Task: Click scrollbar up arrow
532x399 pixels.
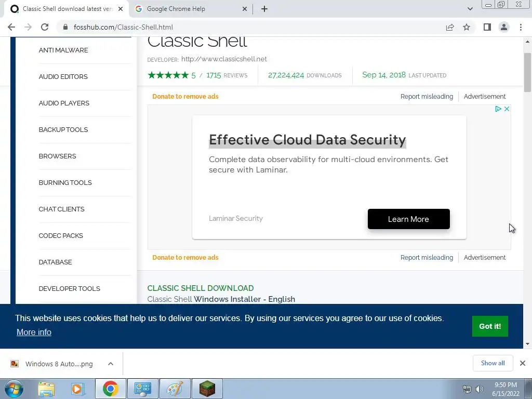Action: click(527, 42)
